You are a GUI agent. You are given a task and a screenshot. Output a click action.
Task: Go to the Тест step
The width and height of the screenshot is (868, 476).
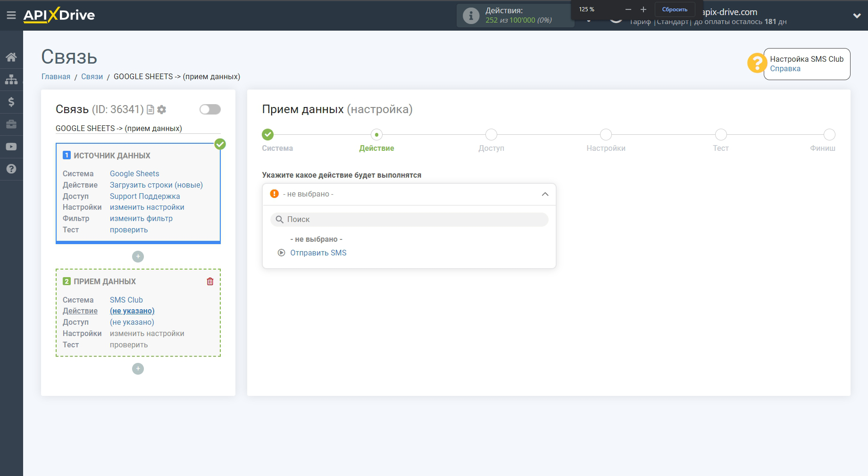point(721,135)
